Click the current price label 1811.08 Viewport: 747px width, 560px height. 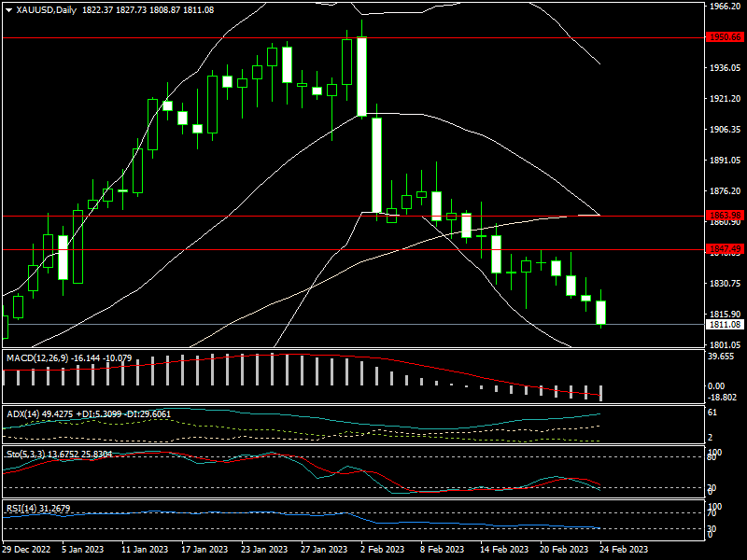(x=725, y=325)
